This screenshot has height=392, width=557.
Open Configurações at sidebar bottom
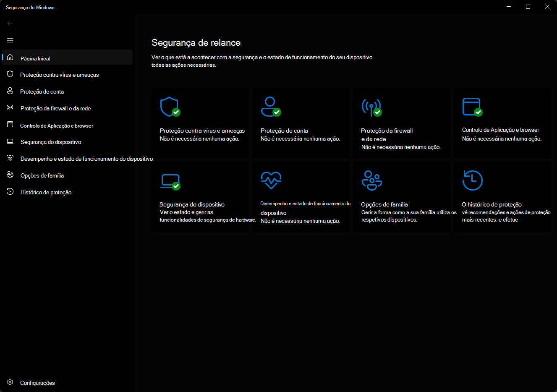pos(67,382)
